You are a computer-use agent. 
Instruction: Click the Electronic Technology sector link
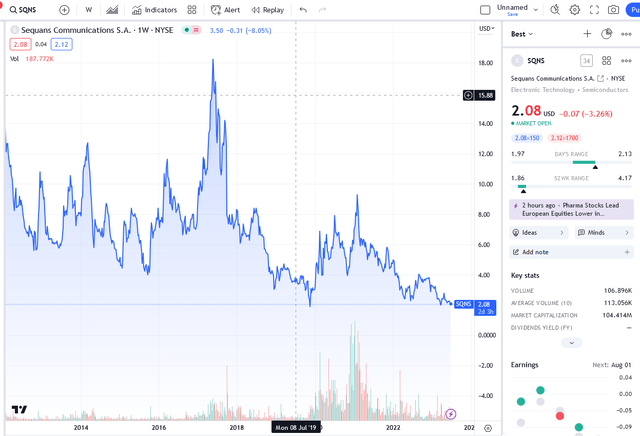click(x=542, y=89)
